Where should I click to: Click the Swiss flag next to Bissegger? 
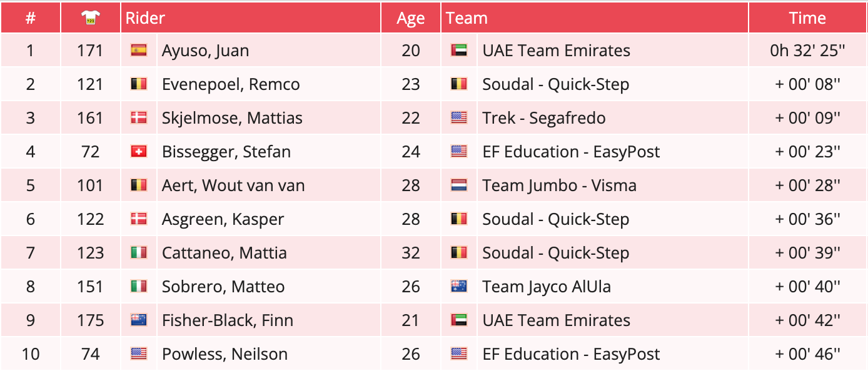tap(138, 152)
